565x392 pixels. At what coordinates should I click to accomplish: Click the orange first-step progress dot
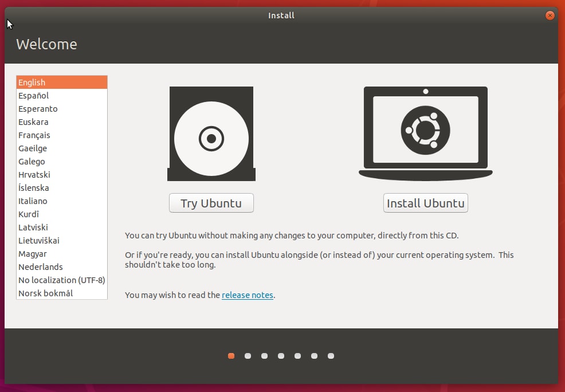point(231,356)
